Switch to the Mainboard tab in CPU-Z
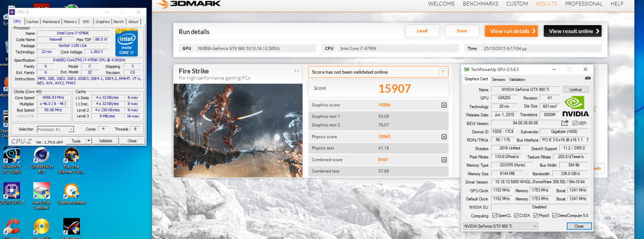Image resolution: width=644 pixels, height=239 pixels. click(x=51, y=21)
